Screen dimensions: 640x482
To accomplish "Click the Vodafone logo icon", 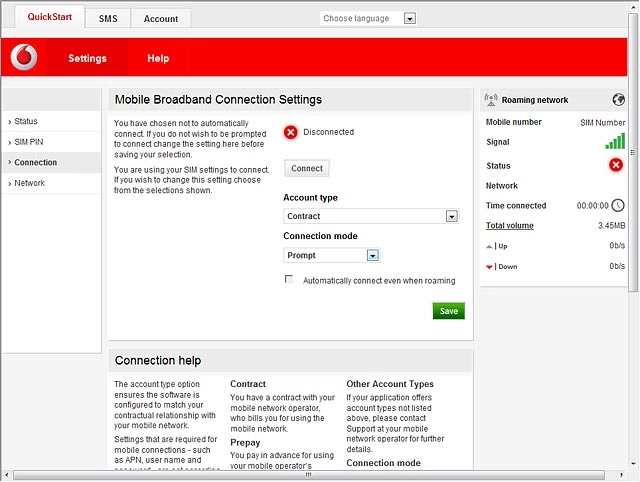I will click(24, 57).
